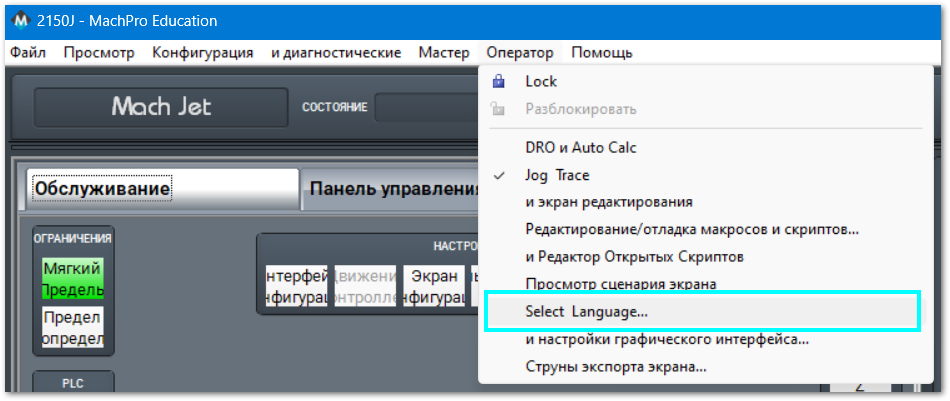Open the Помощь menu
Image resolution: width=950 pixels, height=401 pixels.
601,52
